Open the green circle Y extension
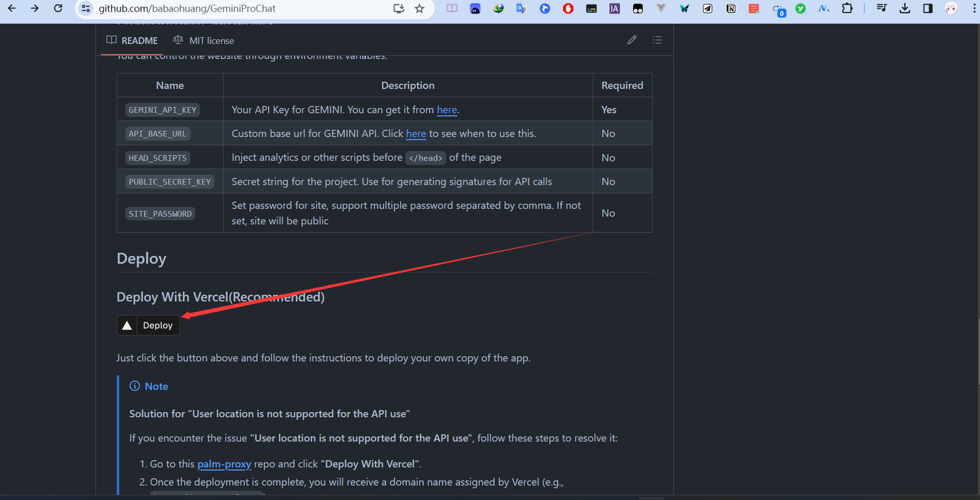 pos(801,9)
